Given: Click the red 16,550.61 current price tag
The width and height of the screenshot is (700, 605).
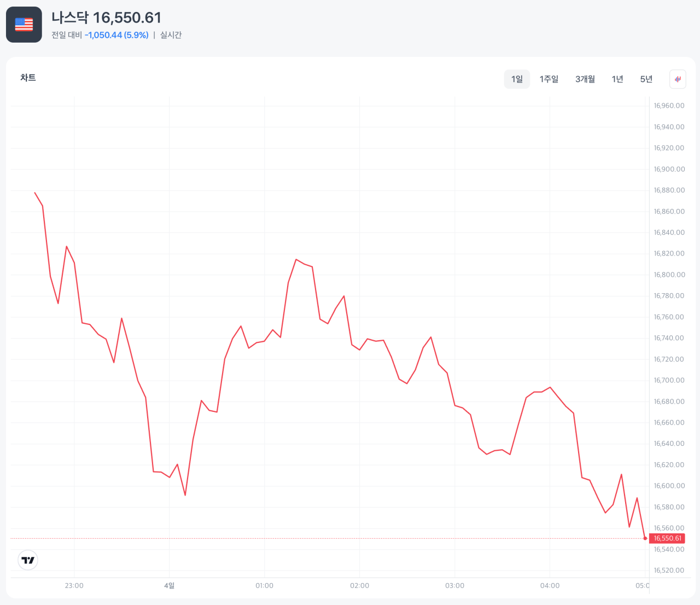Looking at the screenshot, I should point(667,538).
